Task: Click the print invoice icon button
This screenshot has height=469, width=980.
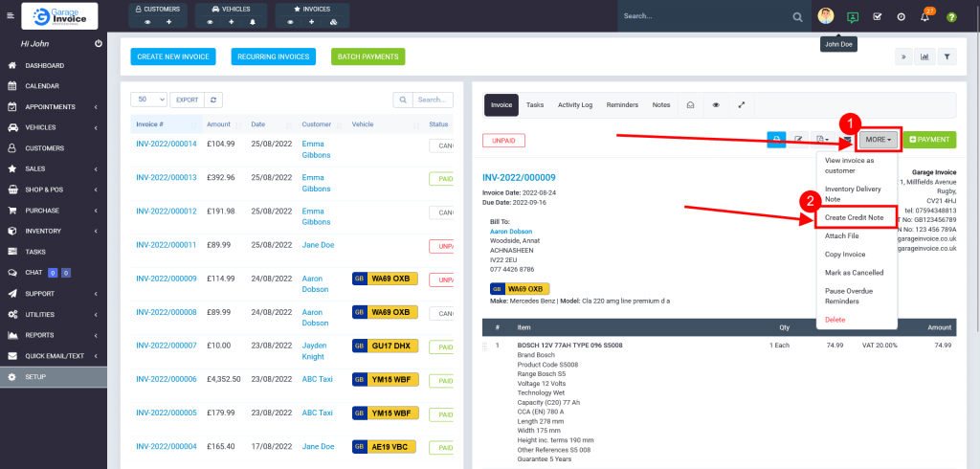Action: 777,140
